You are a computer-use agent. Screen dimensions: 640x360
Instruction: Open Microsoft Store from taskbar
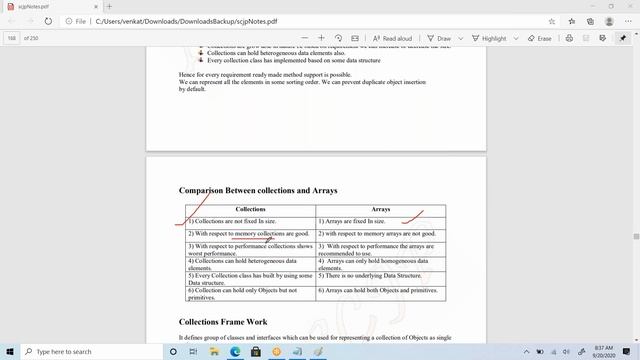pyautogui.click(x=256, y=351)
